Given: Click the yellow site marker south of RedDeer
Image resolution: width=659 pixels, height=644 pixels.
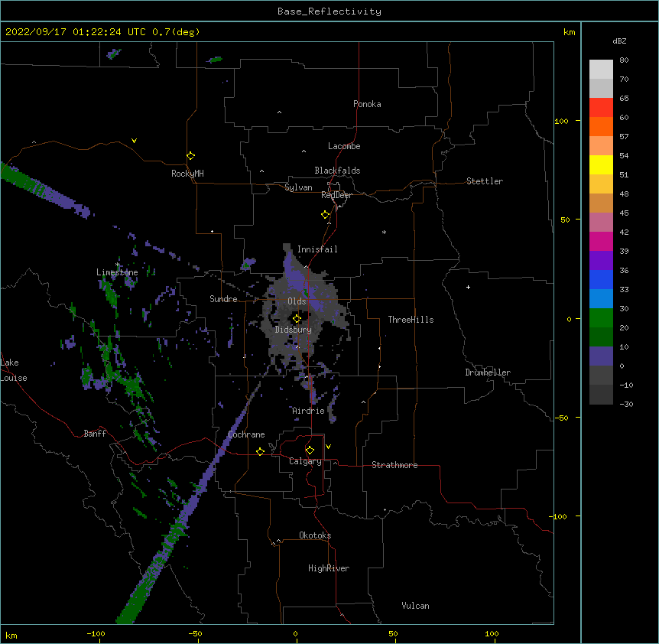Looking at the screenshot, I should tap(325, 215).
